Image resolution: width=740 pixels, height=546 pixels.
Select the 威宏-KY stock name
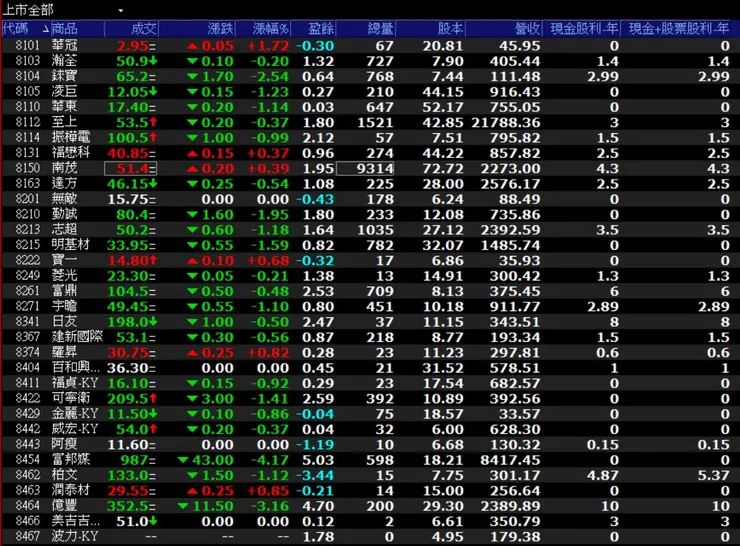(75, 429)
